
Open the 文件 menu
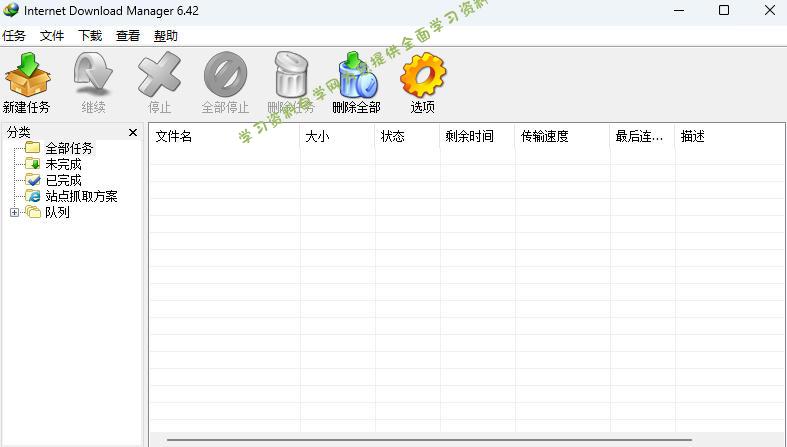52,36
